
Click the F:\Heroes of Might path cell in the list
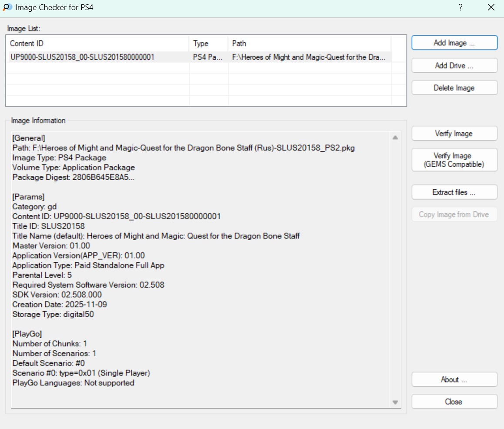(x=309, y=57)
